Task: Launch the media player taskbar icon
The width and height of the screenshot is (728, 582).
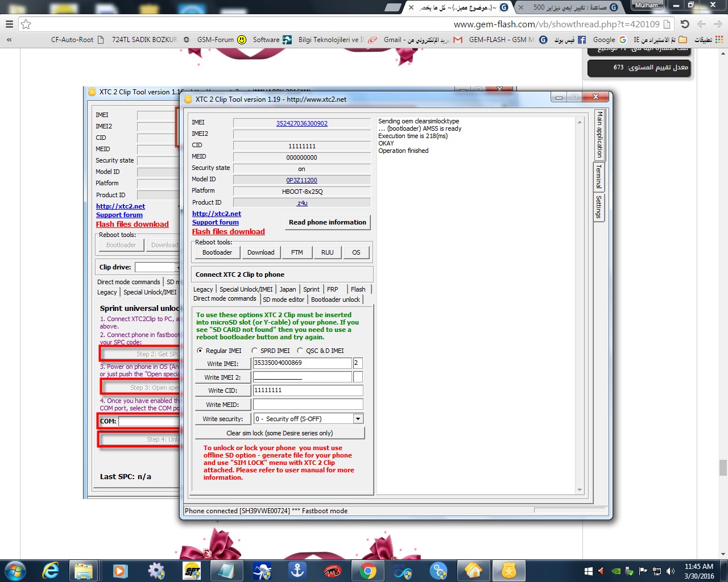Action: [x=119, y=570]
